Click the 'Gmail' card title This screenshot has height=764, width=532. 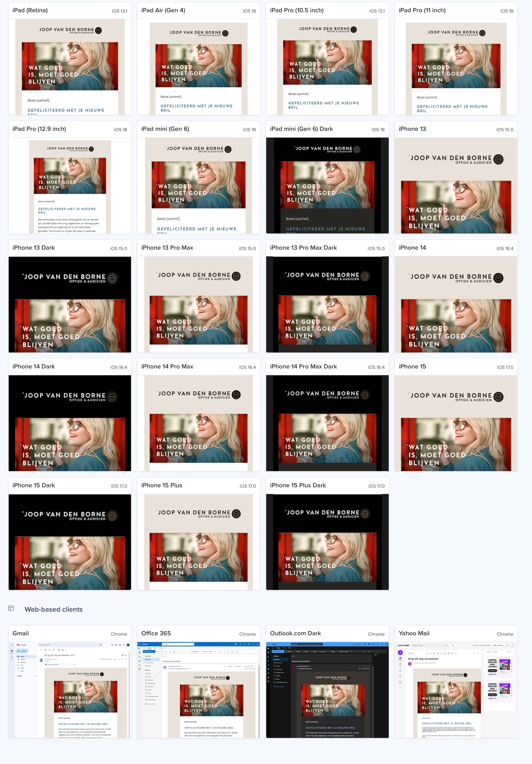click(x=21, y=634)
